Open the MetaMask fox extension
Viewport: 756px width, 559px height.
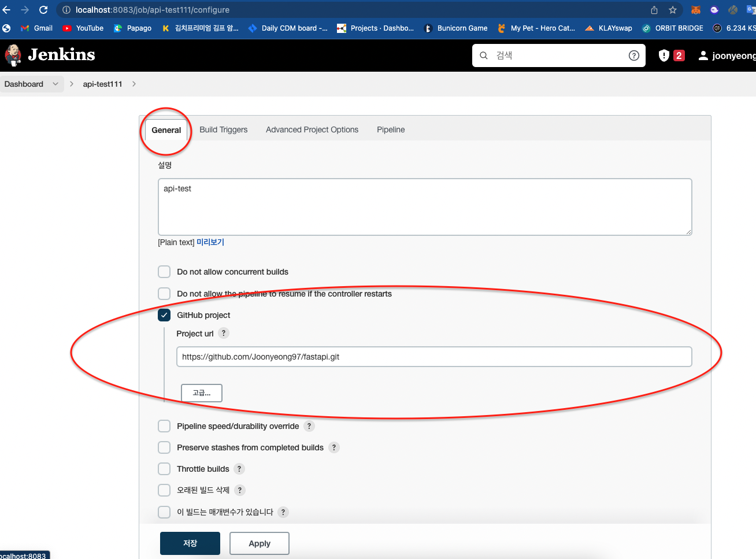(696, 10)
